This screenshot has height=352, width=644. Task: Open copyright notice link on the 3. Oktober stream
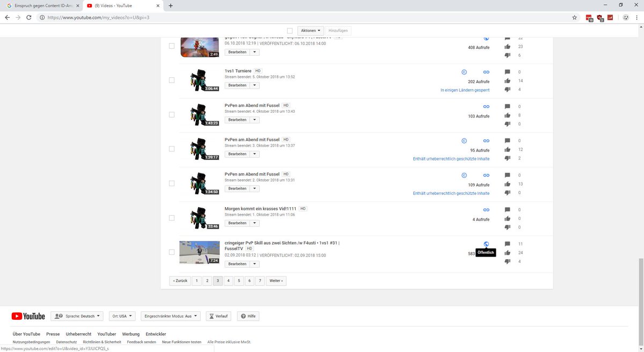pos(451,159)
